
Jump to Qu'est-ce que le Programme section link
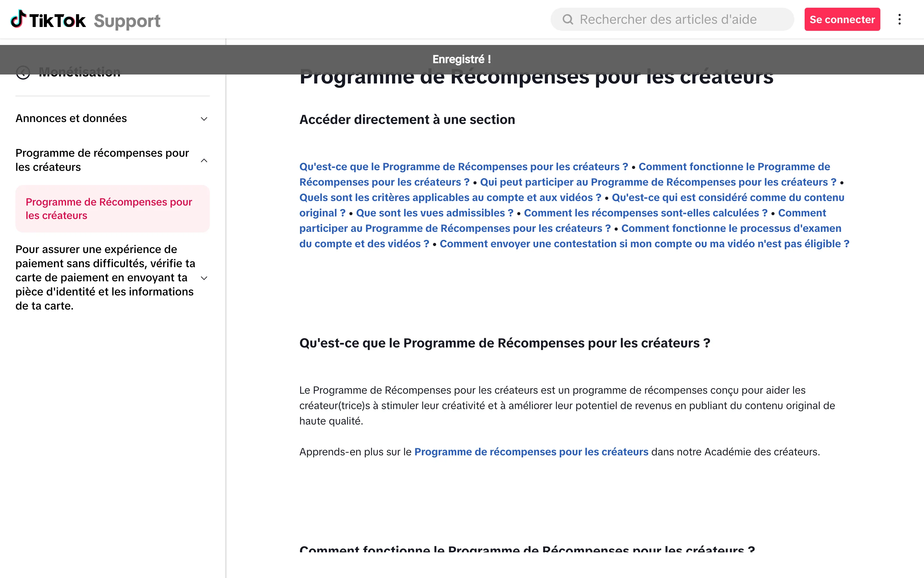tap(464, 167)
